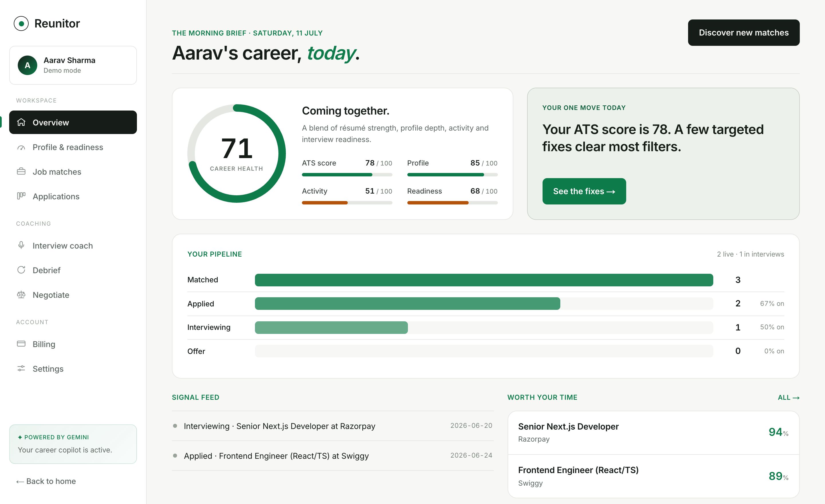825x504 pixels.
Task: Click the Offer pipeline bar
Action: coord(484,351)
